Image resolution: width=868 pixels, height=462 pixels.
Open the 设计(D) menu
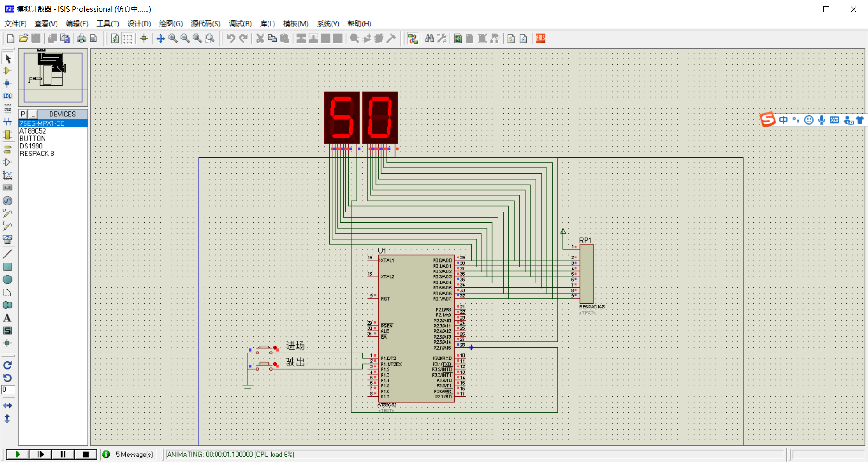(139, 24)
